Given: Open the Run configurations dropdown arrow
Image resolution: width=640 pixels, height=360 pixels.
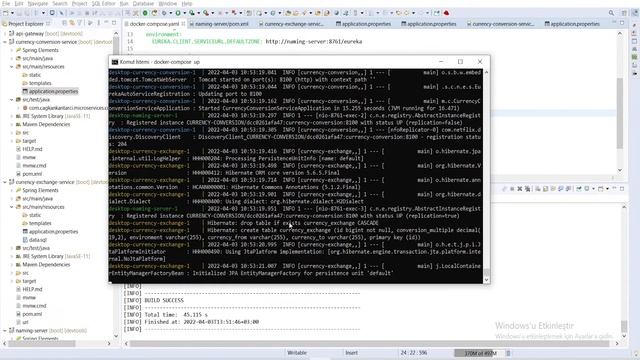Looking at the screenshot, I should (184, 13).
